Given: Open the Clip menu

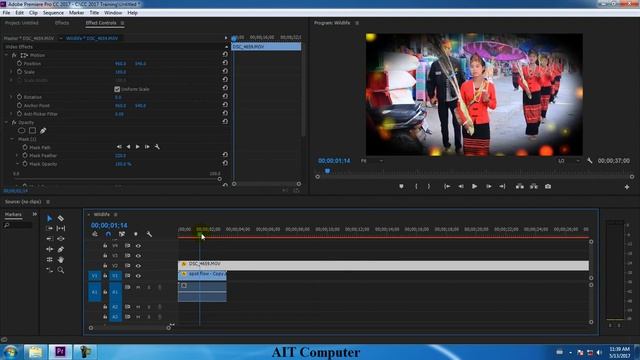Looking at the screenshot, I should [33, 13].
